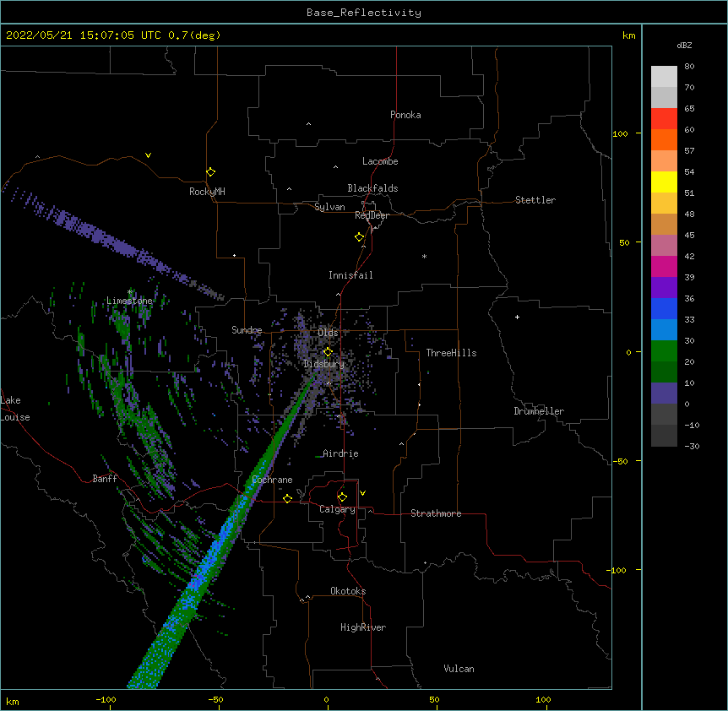Pick the magenta 39-42 dBZ legend swatch

[664, 266]
